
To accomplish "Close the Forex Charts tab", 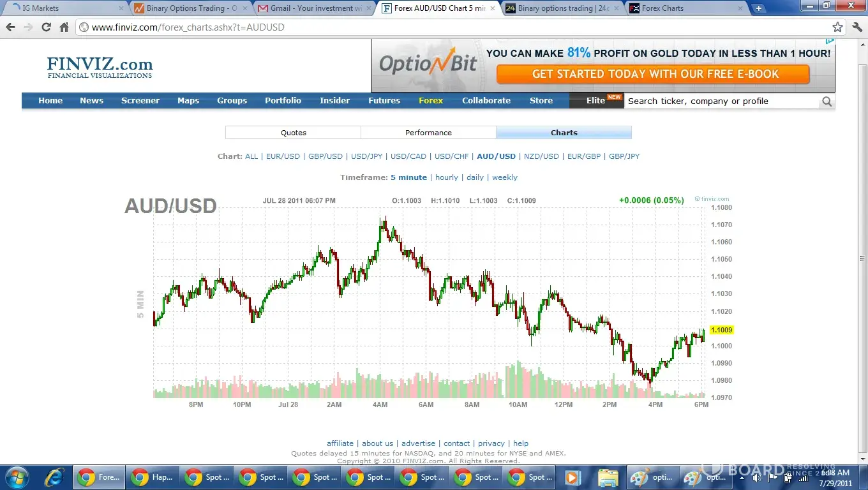I will [740, 8].
